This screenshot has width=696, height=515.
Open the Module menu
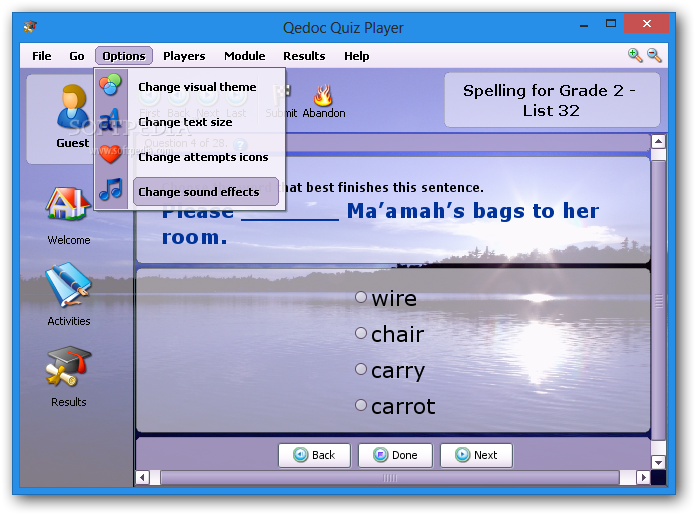[245, 56]
